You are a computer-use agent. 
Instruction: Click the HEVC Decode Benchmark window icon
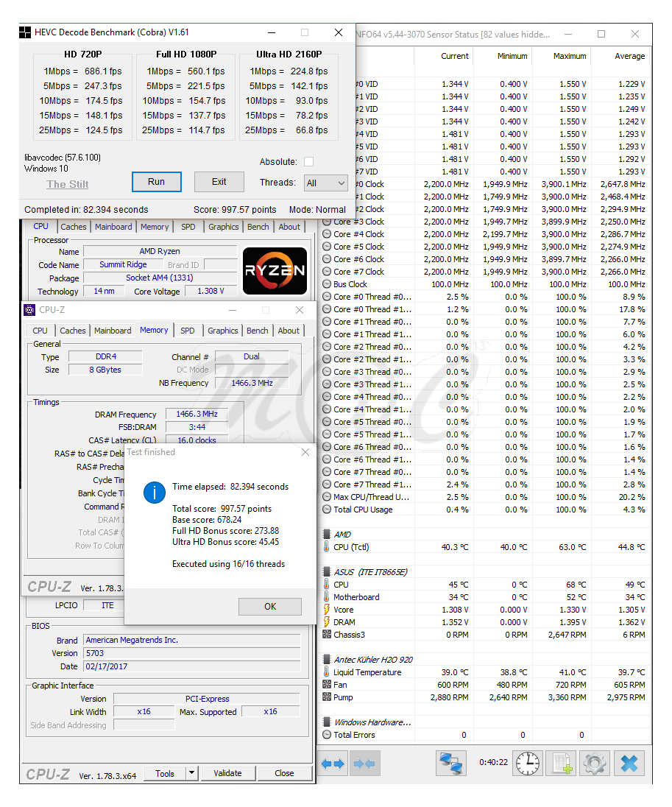25,32
